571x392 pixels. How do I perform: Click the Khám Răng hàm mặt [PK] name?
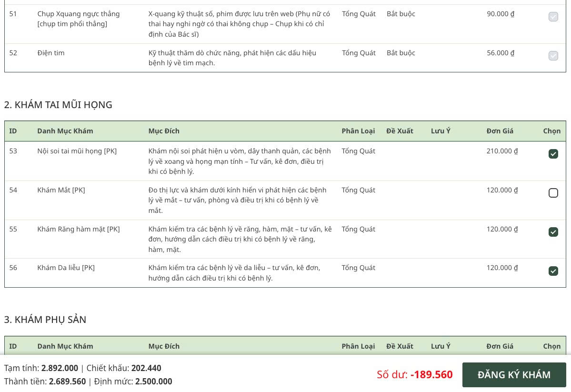click(x=79, y=229)
